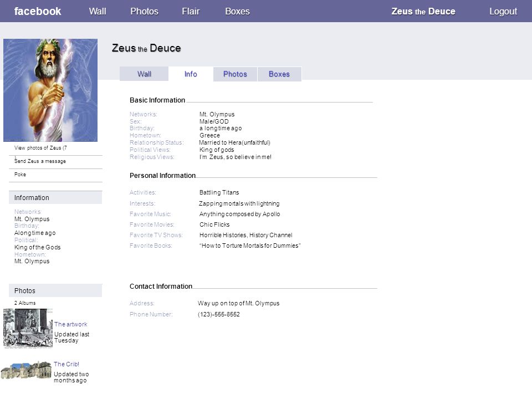
Task: Click the facebook logo in top bar
Action: pyautogui.click(x=37, y=11)
